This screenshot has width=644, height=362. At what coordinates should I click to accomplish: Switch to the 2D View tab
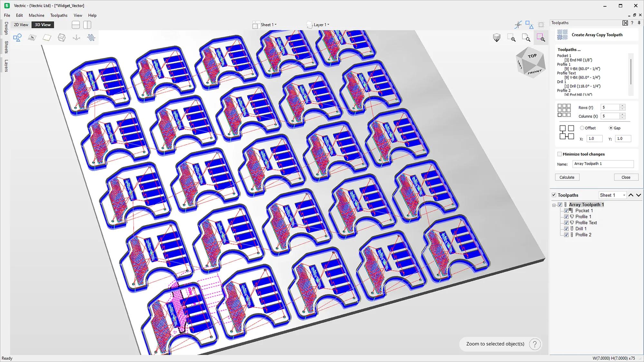point(20,24)
